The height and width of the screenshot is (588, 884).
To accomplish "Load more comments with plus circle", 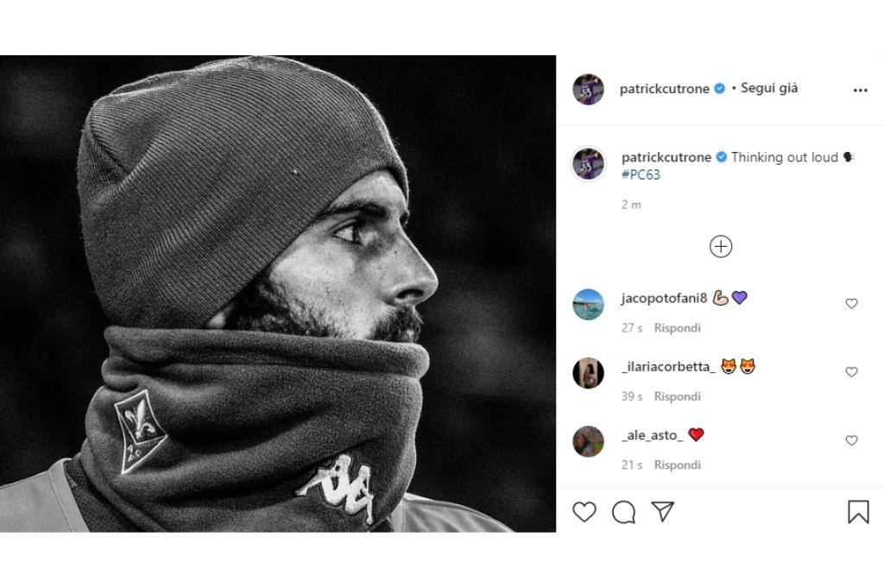I will click(x=721, y=247).
